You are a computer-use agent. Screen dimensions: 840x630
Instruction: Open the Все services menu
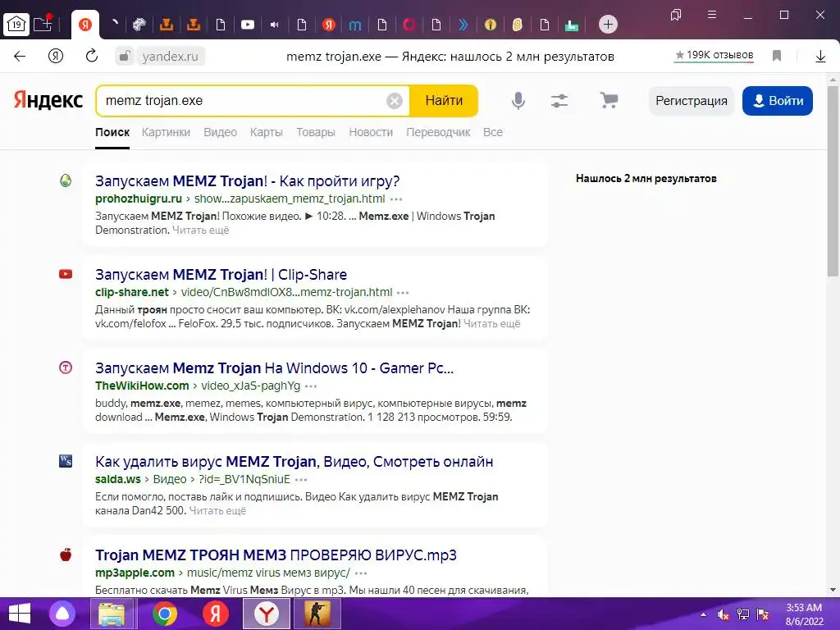(493, 132)
